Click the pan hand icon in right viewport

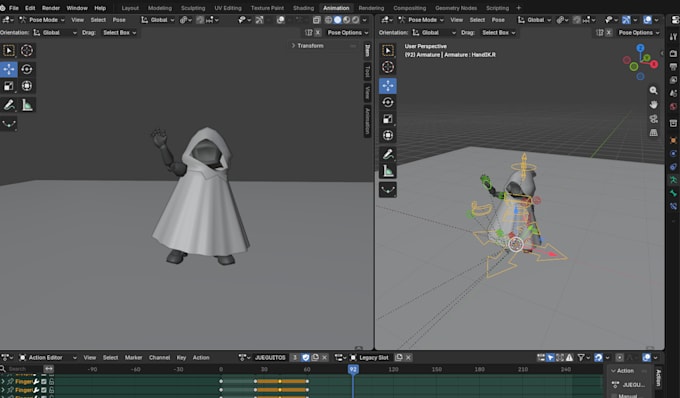[x=653, y=105]
